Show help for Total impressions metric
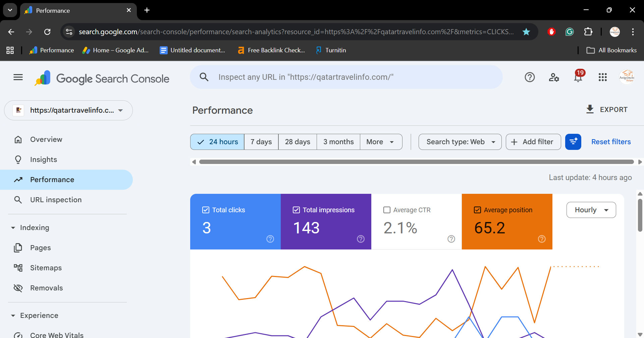 click(x=361, y=239)
